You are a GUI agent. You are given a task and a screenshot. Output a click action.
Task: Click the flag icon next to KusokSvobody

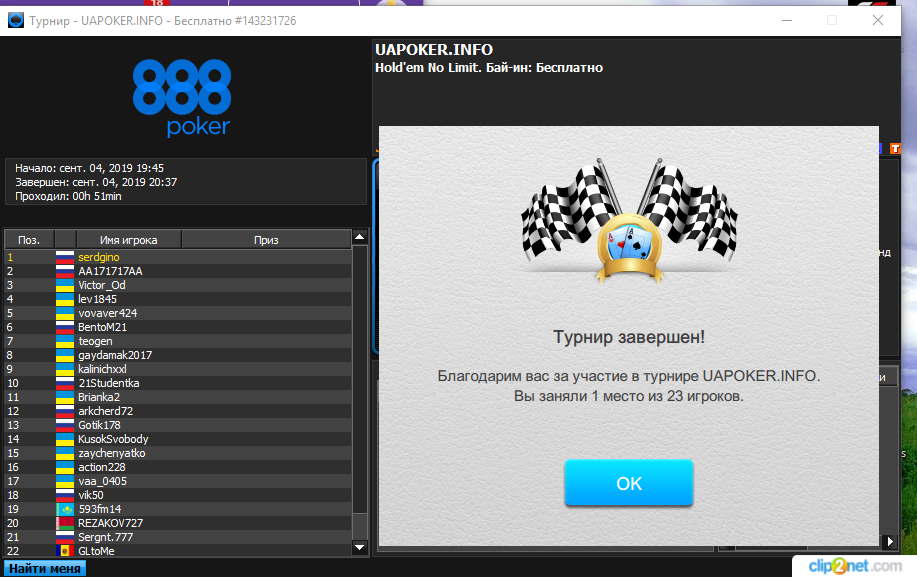pos(65,440)
